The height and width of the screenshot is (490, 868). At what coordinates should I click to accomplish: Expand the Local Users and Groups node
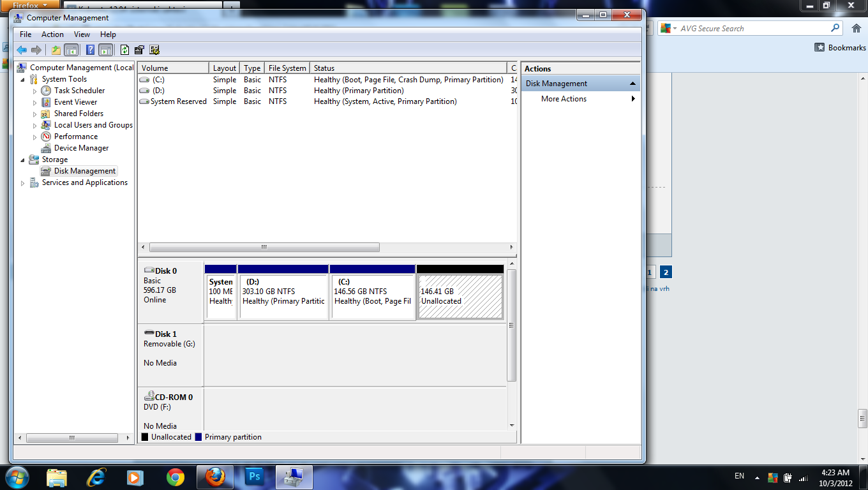(35, 126)
